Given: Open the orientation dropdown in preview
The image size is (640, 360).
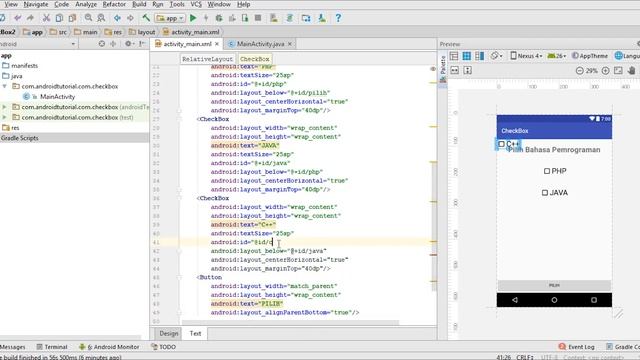Looking at the screenshot, I should pos(496,56).
